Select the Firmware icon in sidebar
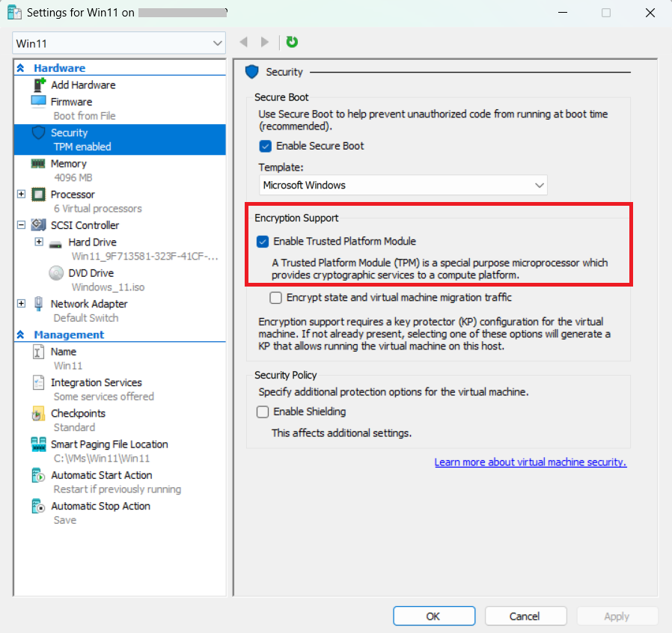This screenshot has height=633, width=672. [39, 100]
